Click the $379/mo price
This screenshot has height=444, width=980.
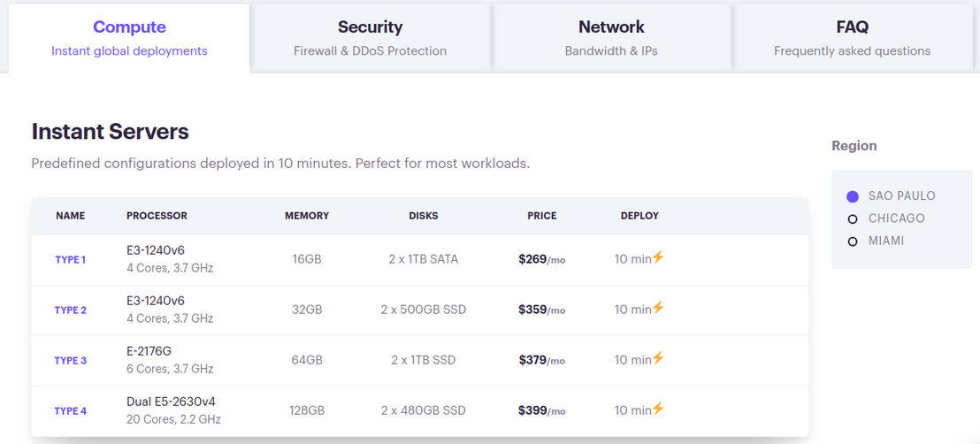[542, 361]
